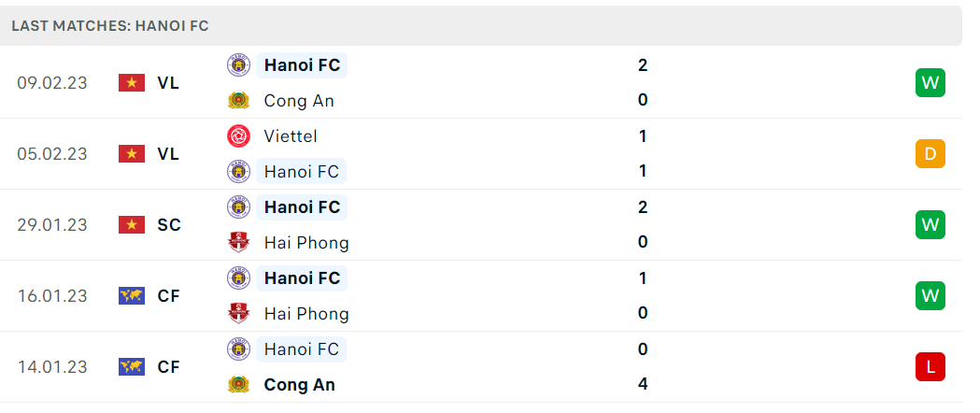
Task: Click the Vietnam flag beside the SC label
Action: (131, 225)
